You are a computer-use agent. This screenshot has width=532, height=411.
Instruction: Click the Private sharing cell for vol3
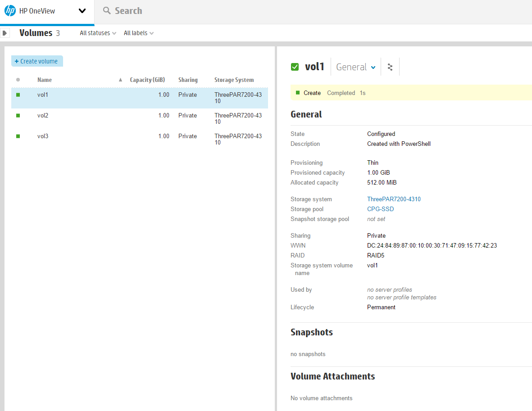click(188, 136)
